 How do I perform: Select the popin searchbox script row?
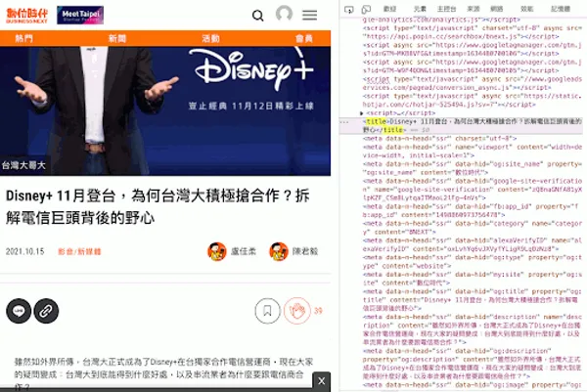tap(473, 32)
